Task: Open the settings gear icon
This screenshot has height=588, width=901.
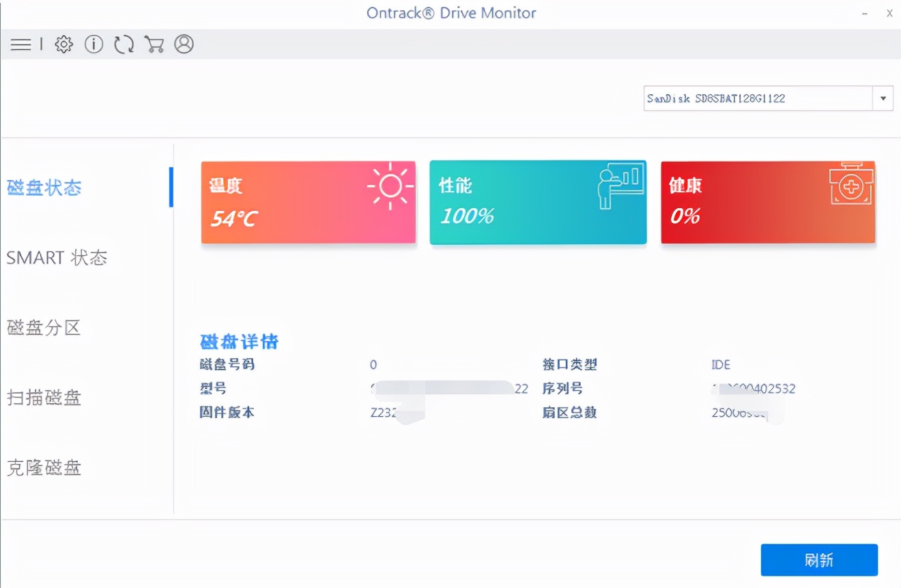Action: click(63, 44)
